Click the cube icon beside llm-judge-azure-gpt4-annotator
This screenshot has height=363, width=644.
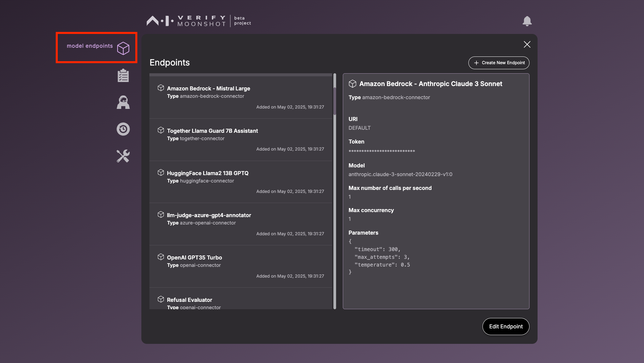(161, 215)
